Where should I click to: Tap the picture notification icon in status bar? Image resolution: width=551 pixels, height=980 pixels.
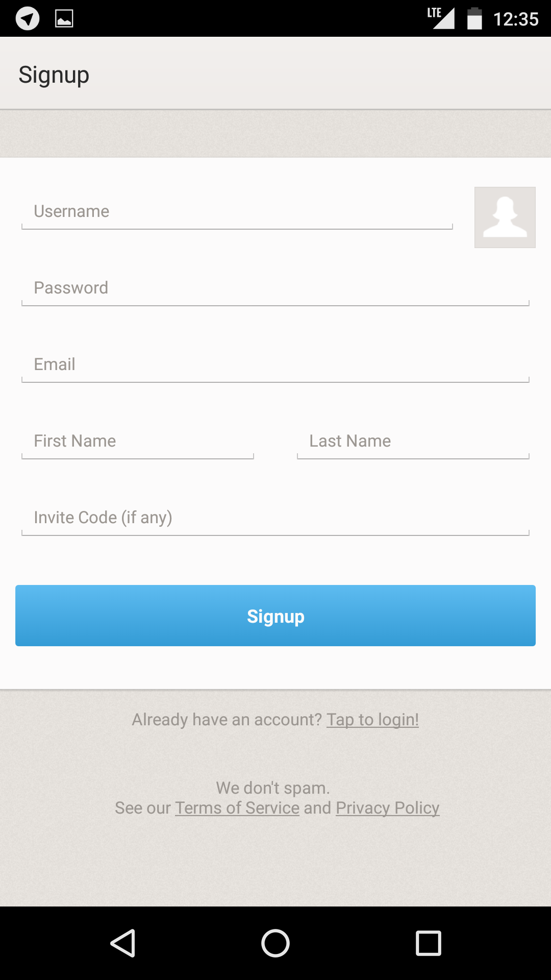point(64,19)
